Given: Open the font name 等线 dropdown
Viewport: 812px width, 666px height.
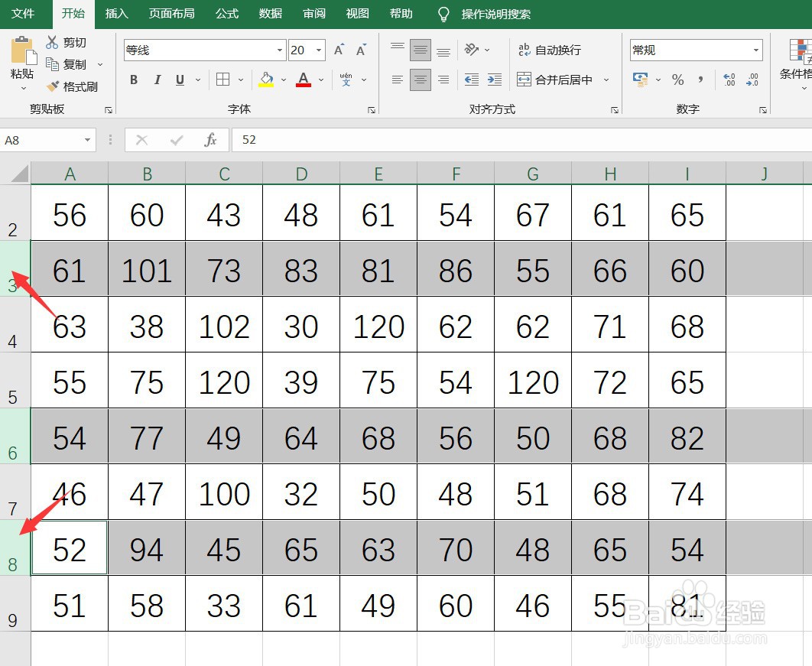Looking at the screenshot, I should [280, 50].
